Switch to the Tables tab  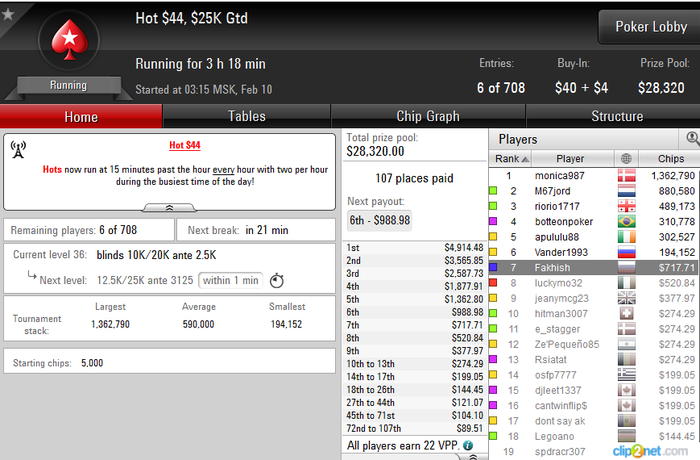[x=246, y=116]
